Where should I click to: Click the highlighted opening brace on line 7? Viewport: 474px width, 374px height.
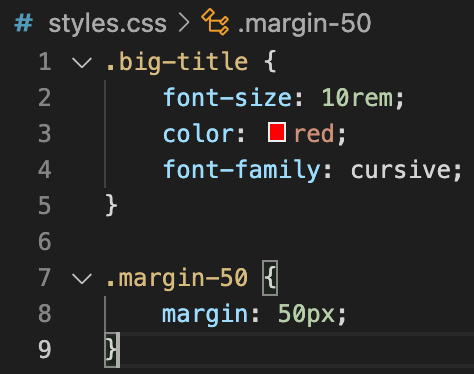point(270,278)
